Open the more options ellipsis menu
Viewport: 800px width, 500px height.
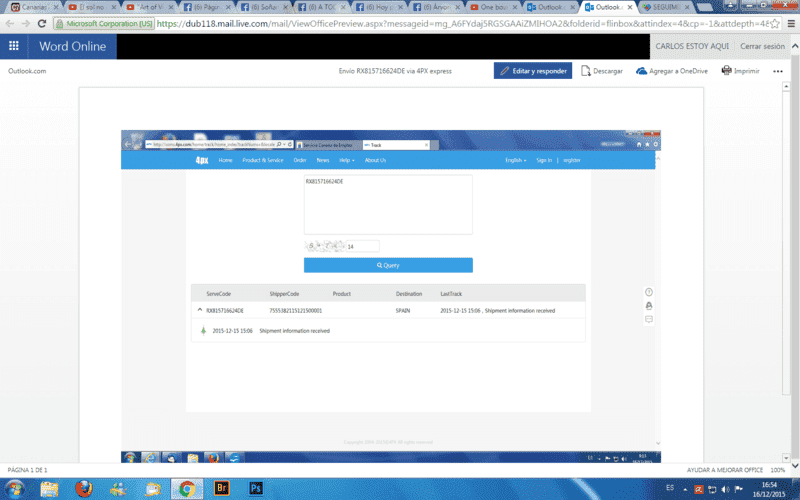778,71
